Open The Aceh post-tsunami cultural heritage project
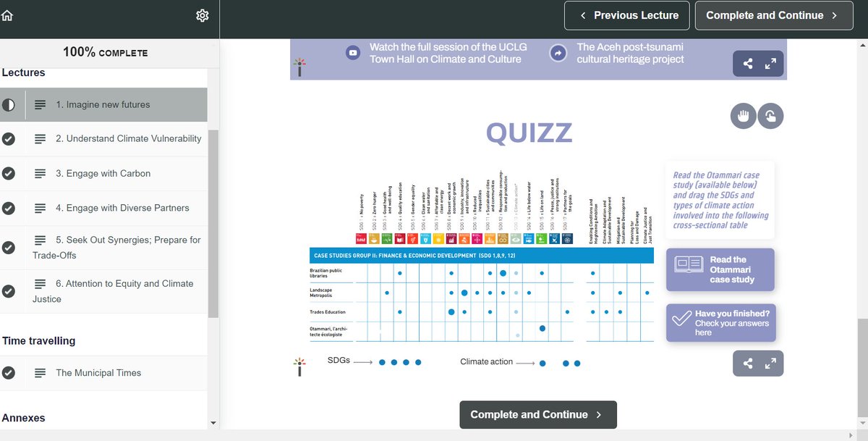 click(x=630, y=53)
